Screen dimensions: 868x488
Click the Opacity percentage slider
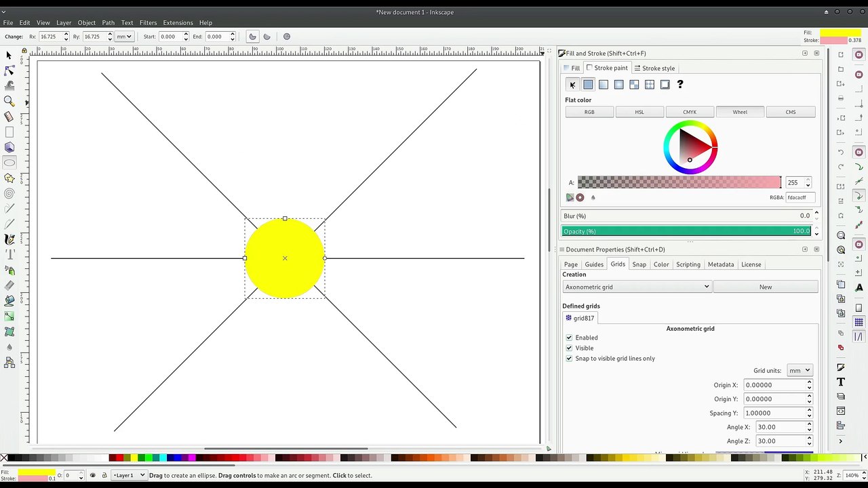[686, 231]
